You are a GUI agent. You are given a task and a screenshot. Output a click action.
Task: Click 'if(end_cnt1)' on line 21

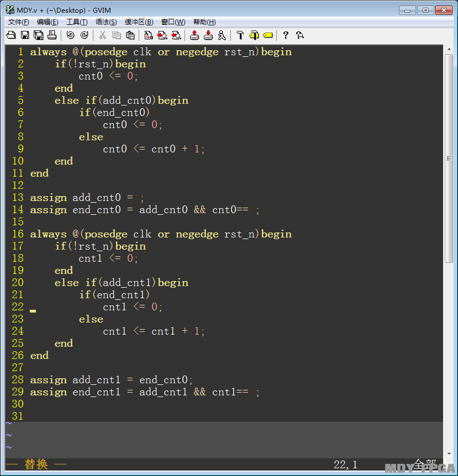pyautogui.click(x=114, y=295)
